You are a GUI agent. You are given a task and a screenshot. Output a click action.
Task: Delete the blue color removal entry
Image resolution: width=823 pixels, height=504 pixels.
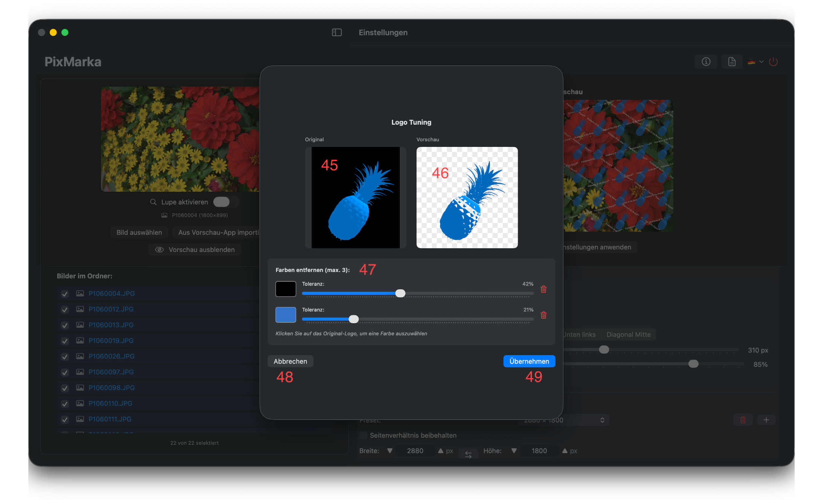543,315
